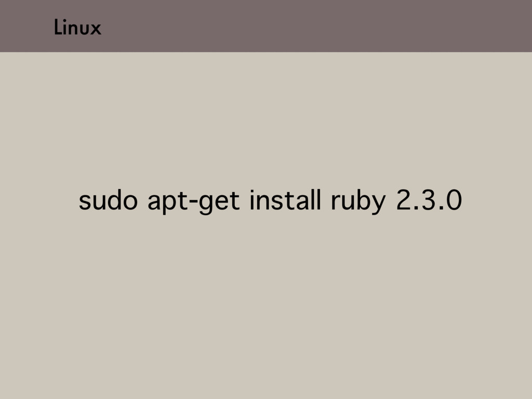The width and height of the screenshot is (532, 399).
Task: Click the letter x at end of Linux
Action: coord(96,29)
